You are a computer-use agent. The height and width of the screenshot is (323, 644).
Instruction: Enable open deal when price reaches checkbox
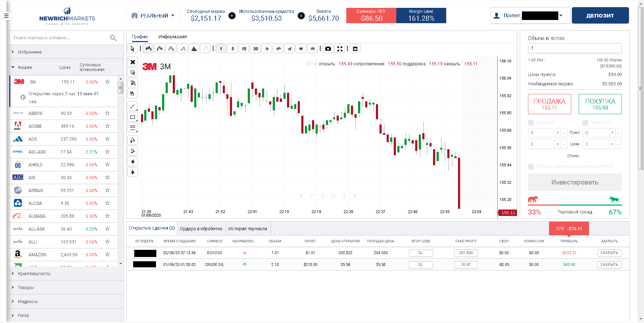531,167
